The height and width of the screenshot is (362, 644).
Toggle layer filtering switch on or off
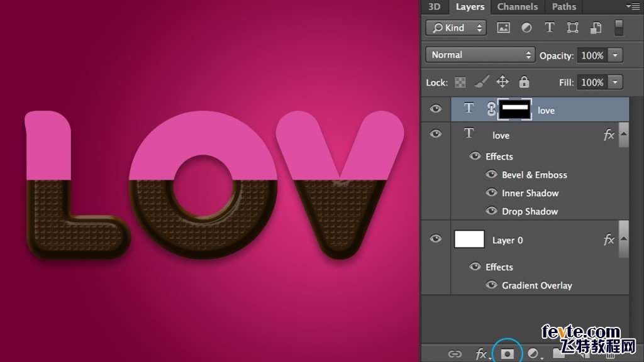pos(619,28)
